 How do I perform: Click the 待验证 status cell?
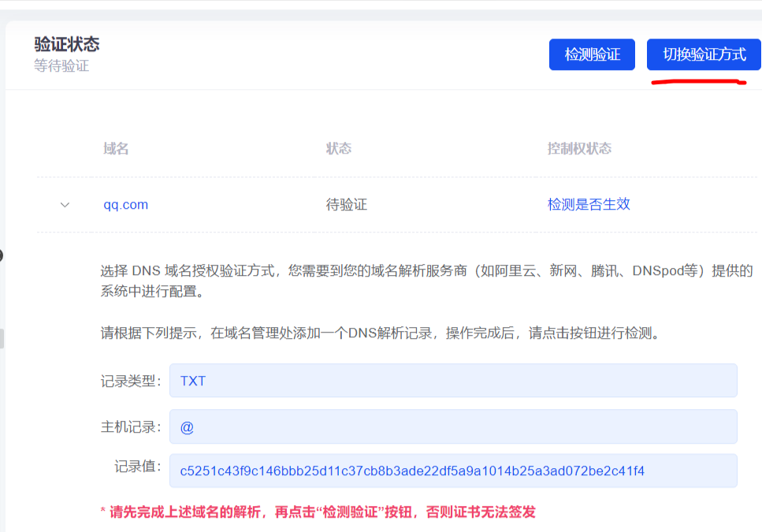click(x=347, y=205)
